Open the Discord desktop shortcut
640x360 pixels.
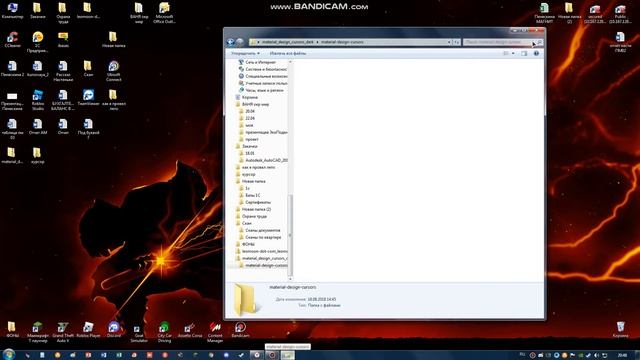(113, 330)
